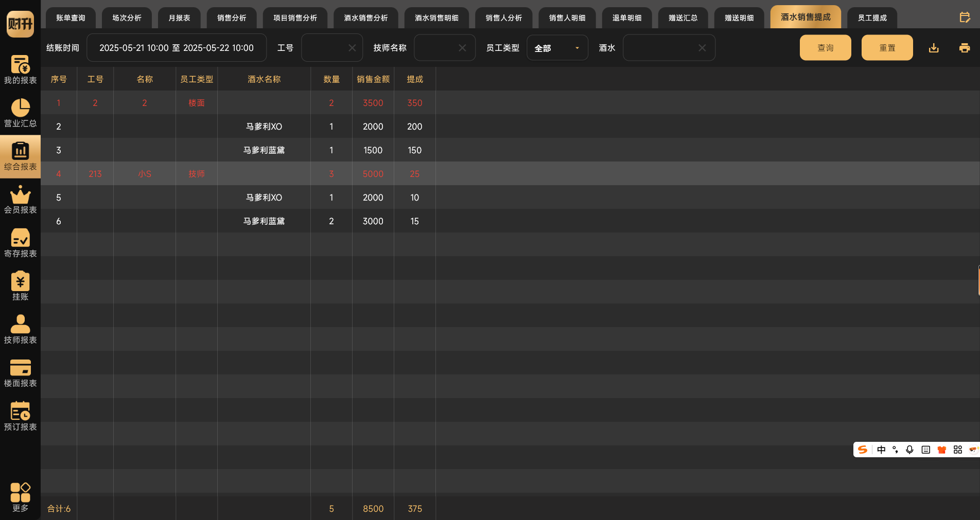Screen dimensions: 980x520
Task: Open 营业汇总 pie chart report
Action: coord(20,113)
